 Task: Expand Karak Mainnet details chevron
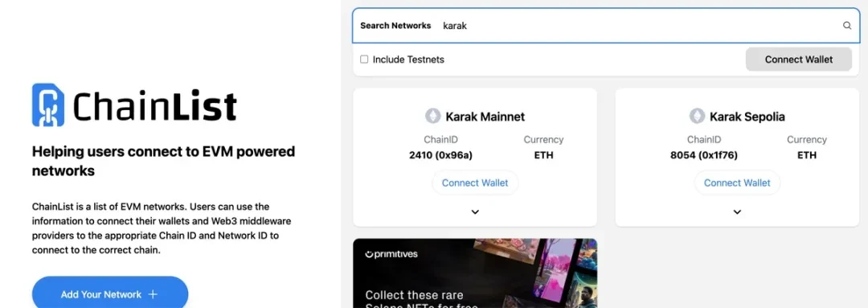[x=475, y=211]
